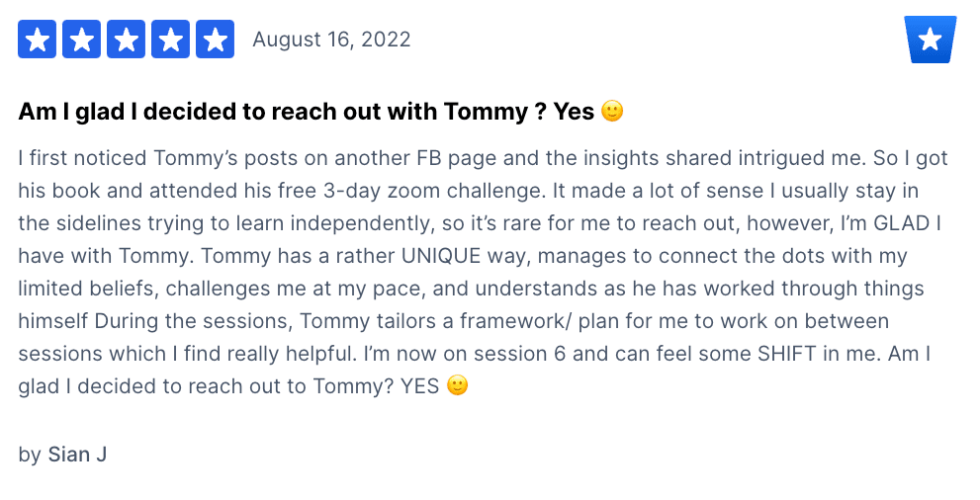Select the second rating star
The width and height of the screenshot is (980, 500).
pyautogui.click(x=81, y=40)
